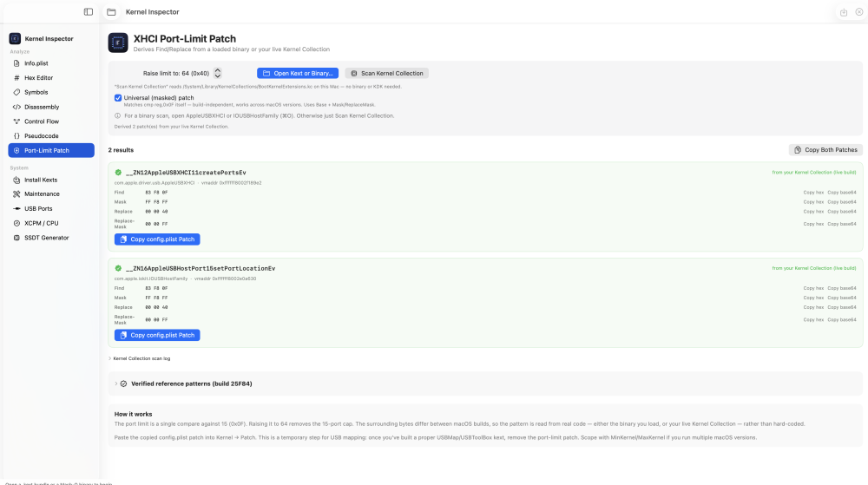Click the Disassembly code brackets icon

(x=16, y=107)
